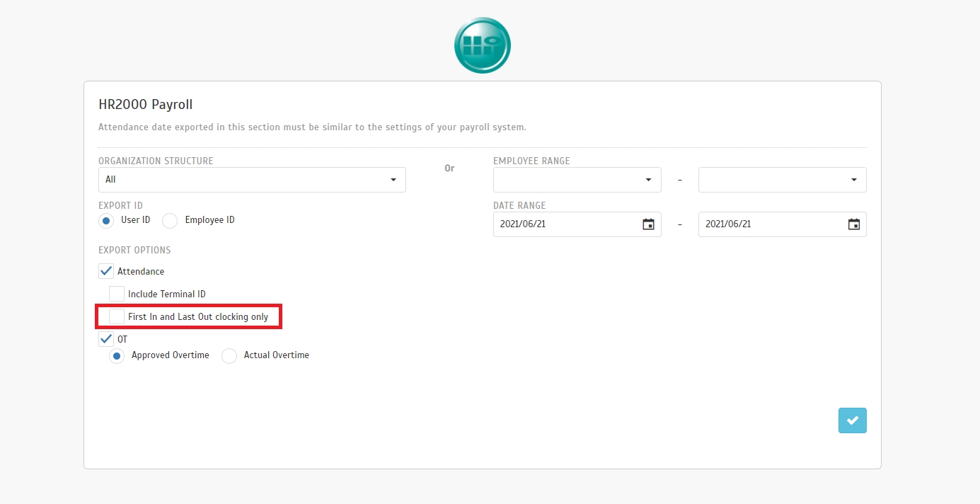Choose Employee ID as export ID
This screenshot has height=504, width=980.
(170, 221)
